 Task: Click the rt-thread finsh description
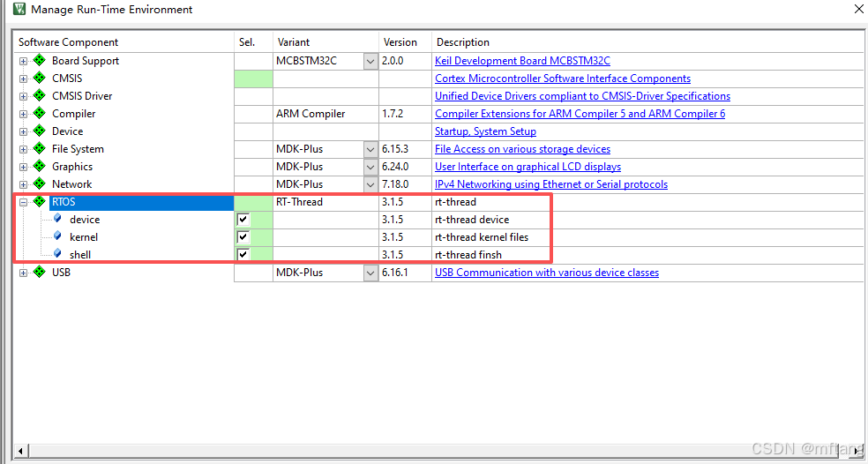coord(468,255)
